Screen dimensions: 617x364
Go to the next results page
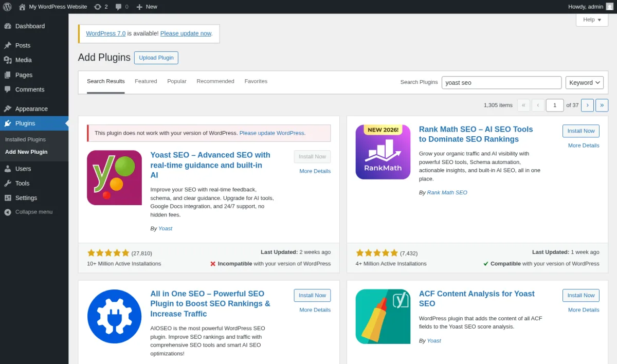(x=587, y=105)
